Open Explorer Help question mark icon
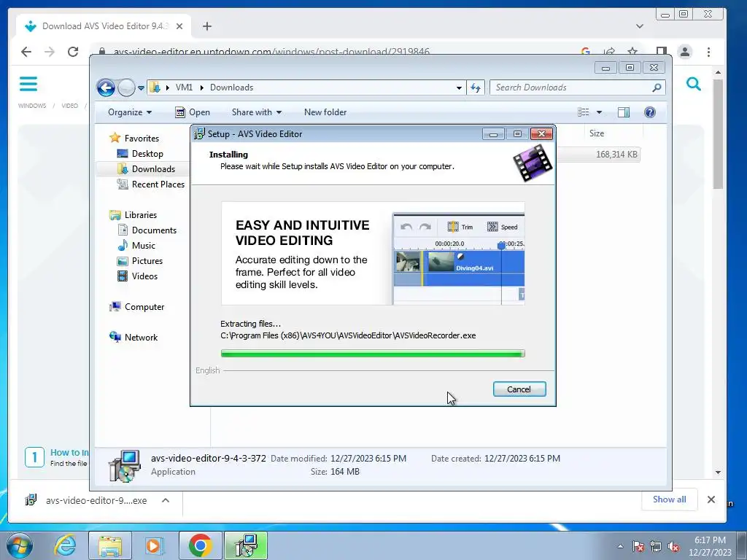Screen dimensions: 747x560 coord(650,112)
